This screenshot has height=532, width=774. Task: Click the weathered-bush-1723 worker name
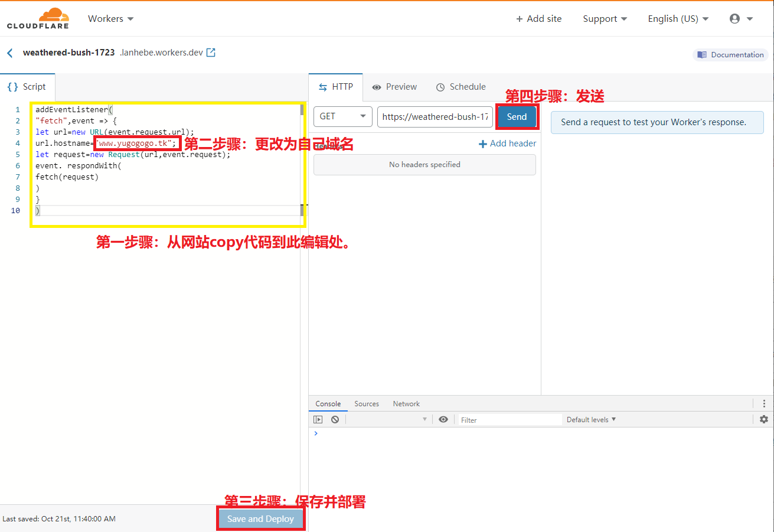click(68, 53)
